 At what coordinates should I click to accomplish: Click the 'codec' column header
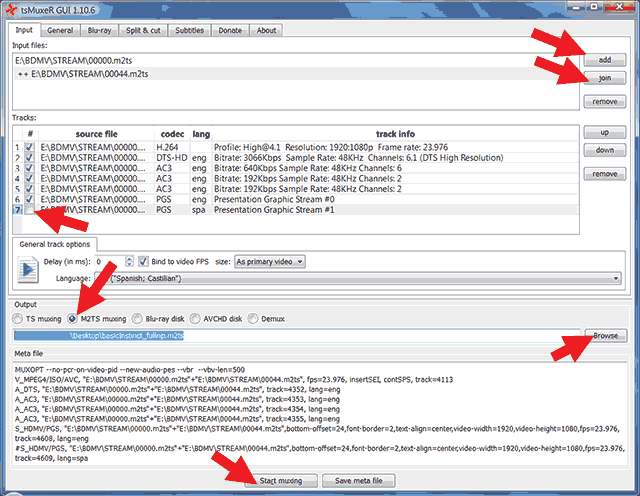[172, 134]
